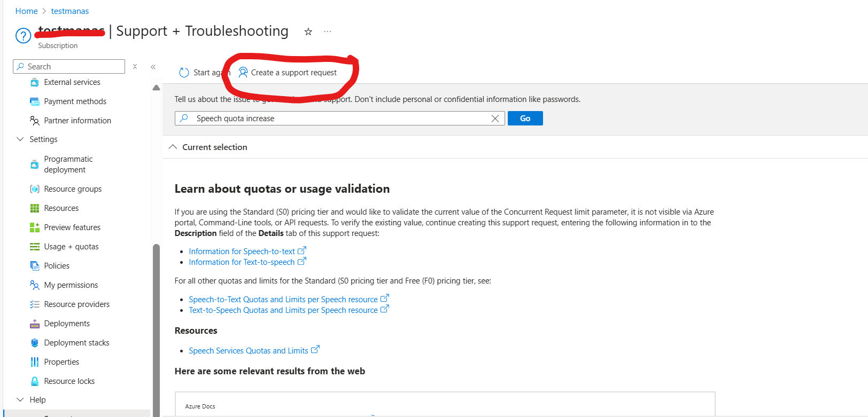
Task: Open Information for Speech-to-text link
Action: tap(242, 251)
